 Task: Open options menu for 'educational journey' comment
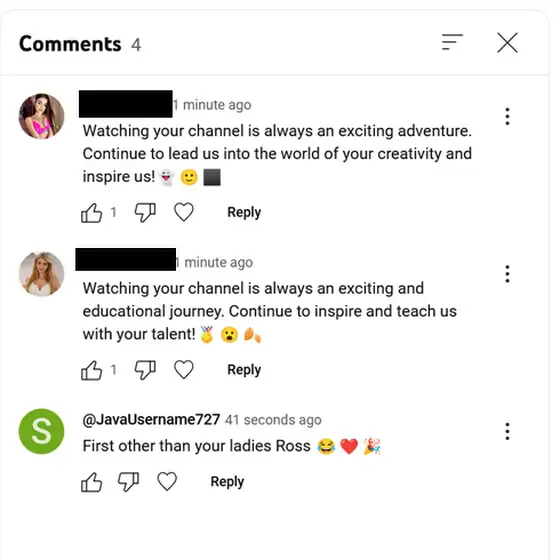click(507, 274)
